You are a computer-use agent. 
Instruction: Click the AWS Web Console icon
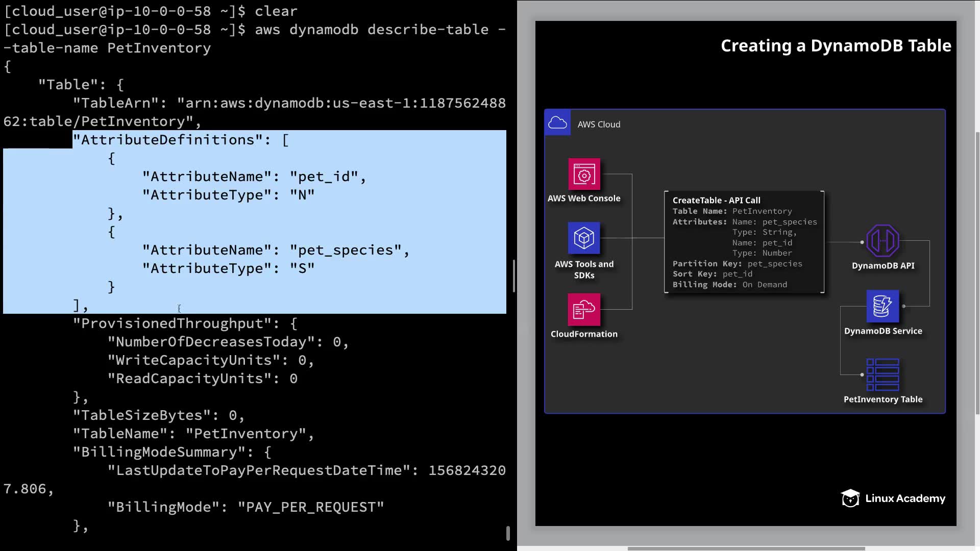(584, 174)
